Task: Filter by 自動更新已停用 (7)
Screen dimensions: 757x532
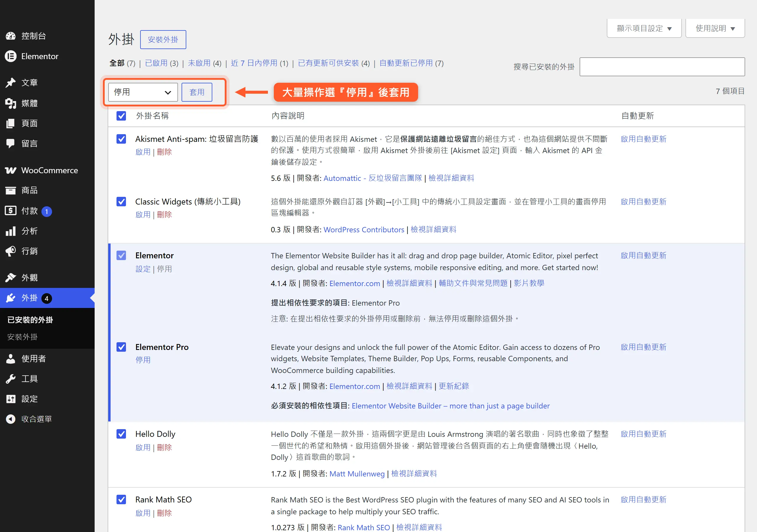Action: 411,63
